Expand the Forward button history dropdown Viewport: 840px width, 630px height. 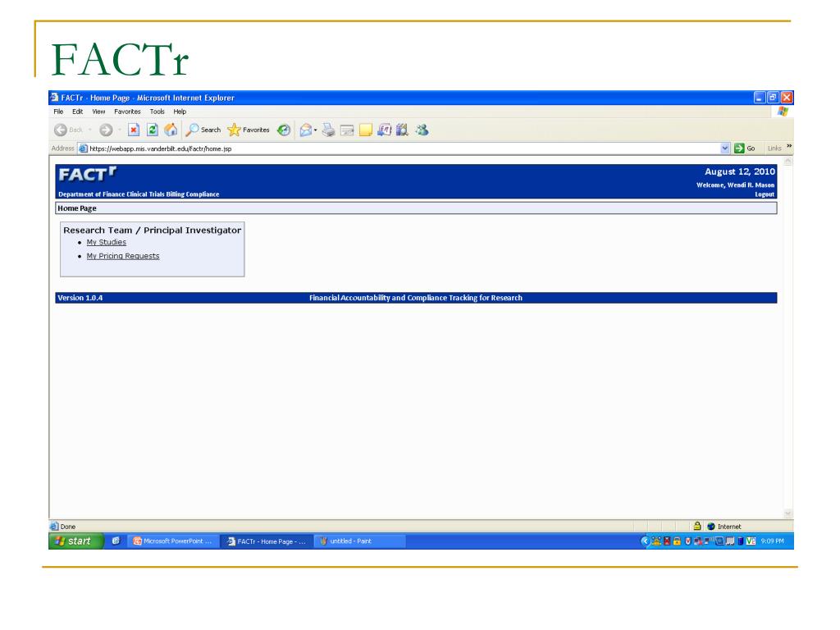pyautogui.click(x=119, y=130)
